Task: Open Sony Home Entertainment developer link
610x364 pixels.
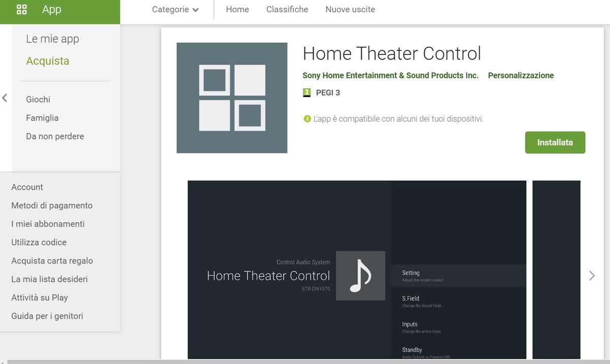Action: pos(390,75)
